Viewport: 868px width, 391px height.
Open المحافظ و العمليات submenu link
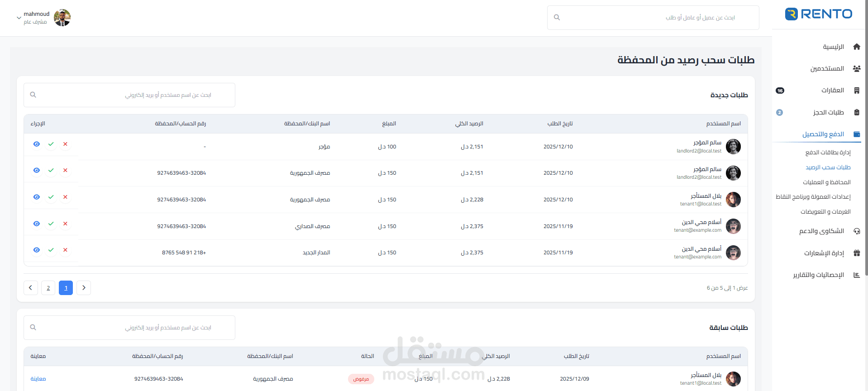[826, 182]
